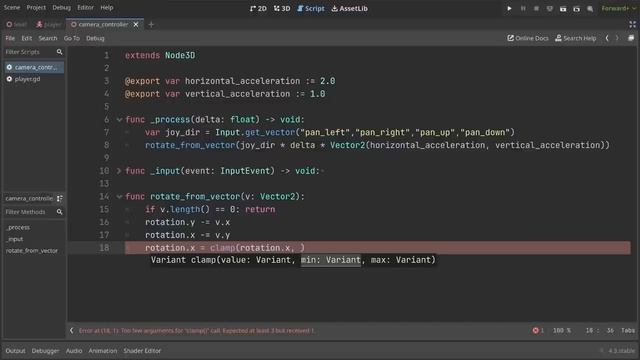Screen dimensions: 640x360
Task: Go to next edited script arrow
Action: pyautogui.click(x=617, y=38)
